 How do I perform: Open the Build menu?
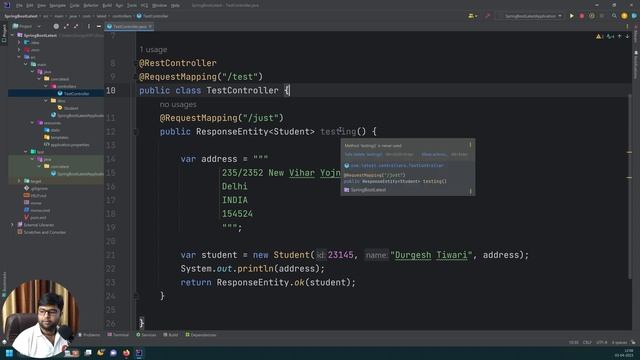click(107, 6)
